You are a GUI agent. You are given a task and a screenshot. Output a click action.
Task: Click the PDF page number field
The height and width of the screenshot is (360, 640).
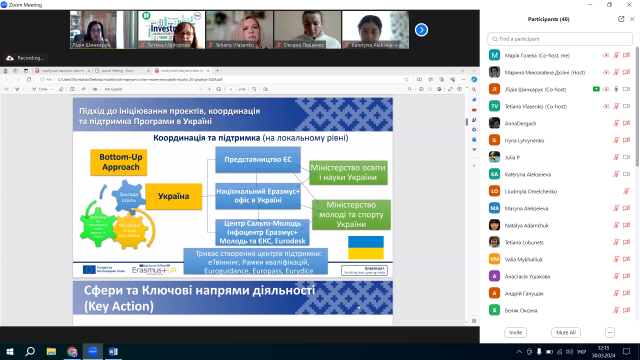(x=230, y=89)
